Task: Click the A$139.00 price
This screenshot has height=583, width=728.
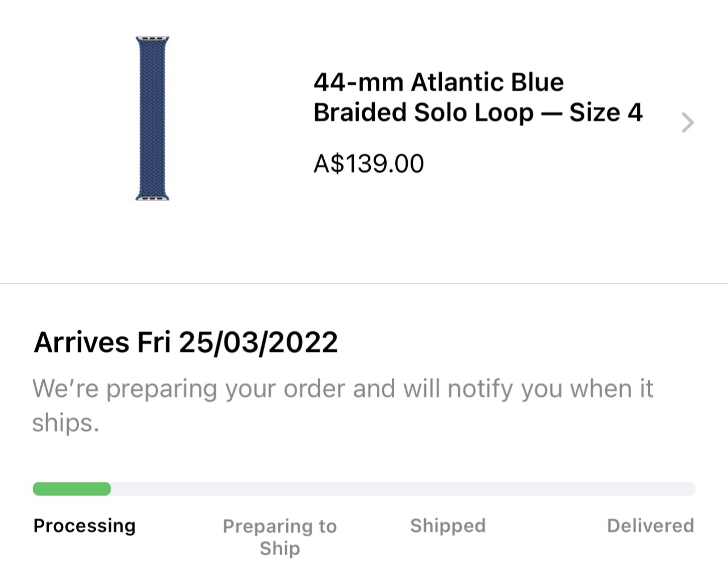Action: pyautogui.click(x=369, y=164)
